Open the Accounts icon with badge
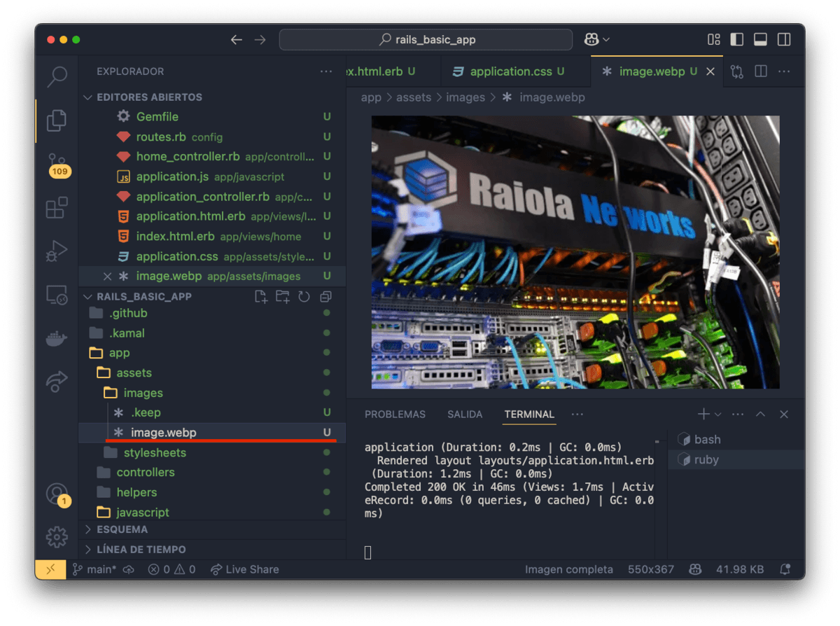The image size is (840, 626). (57, 494)
